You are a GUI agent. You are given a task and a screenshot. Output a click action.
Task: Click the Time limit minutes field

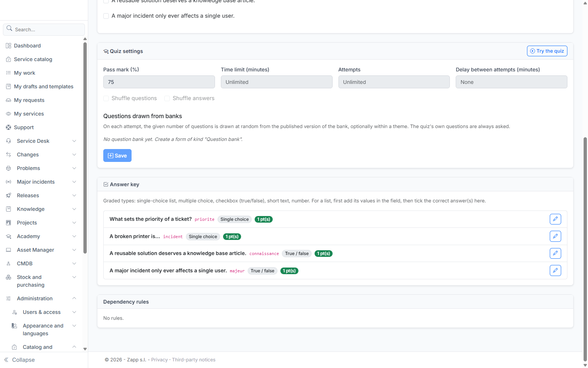coord(276,82)
